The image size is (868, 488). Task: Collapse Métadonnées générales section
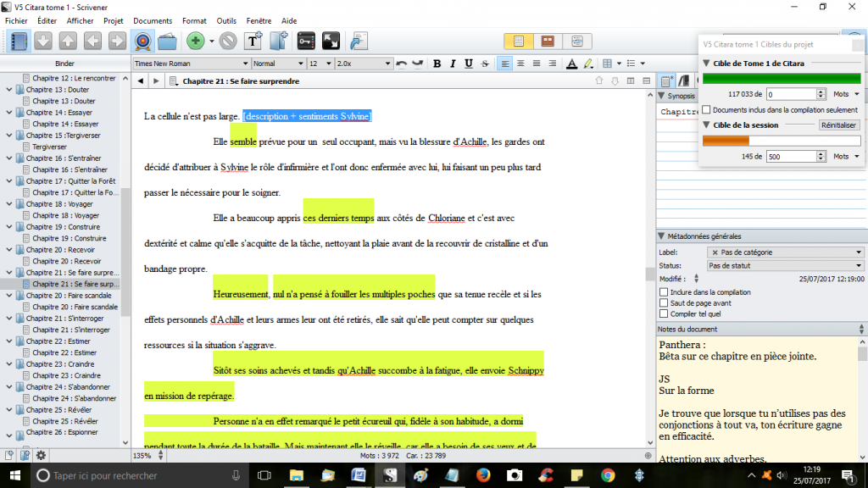coord(661,236)
